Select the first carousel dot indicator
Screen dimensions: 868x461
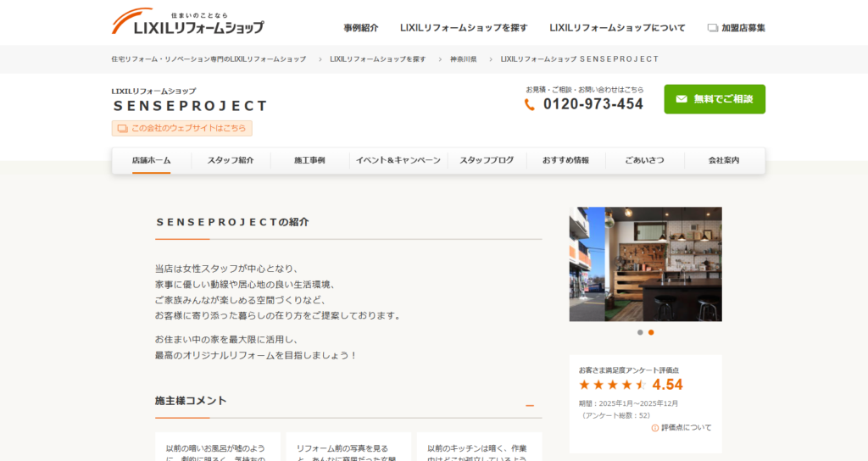click(640, 332)
